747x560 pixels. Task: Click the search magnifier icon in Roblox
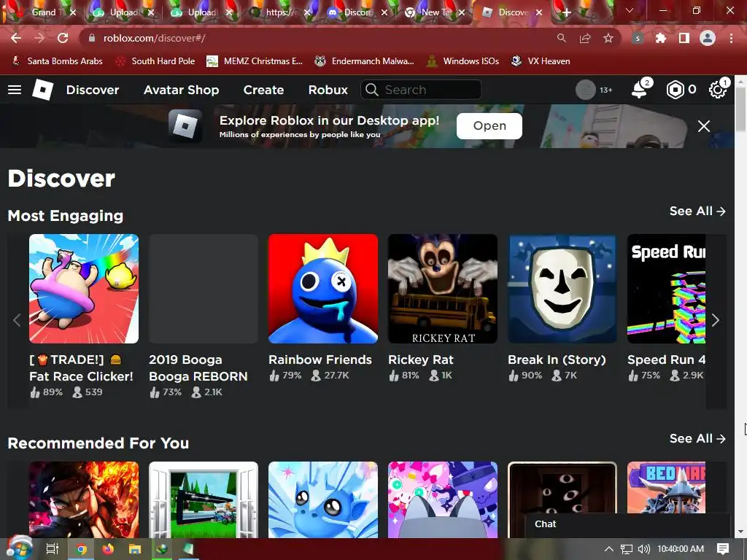click(371, 90)
